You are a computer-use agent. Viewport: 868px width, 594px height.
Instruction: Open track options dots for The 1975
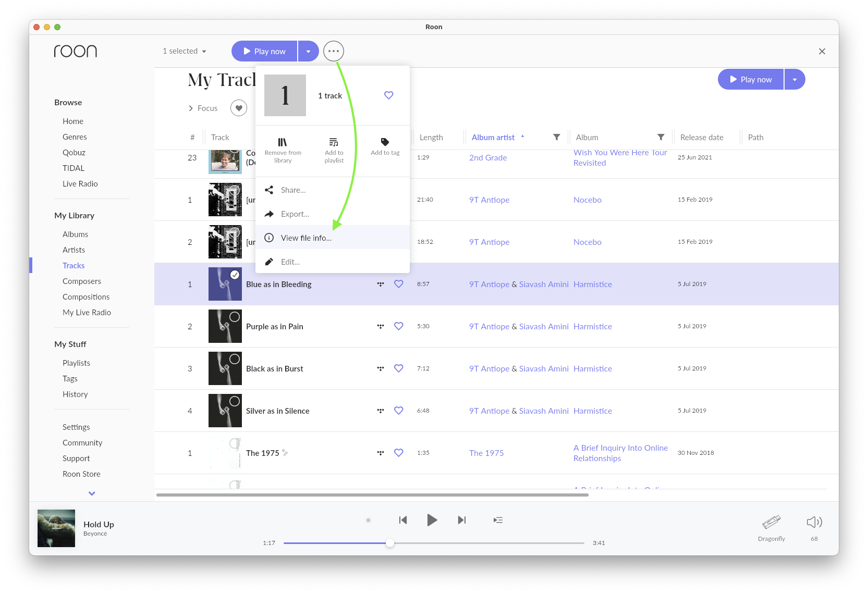(x=381, y=453)
